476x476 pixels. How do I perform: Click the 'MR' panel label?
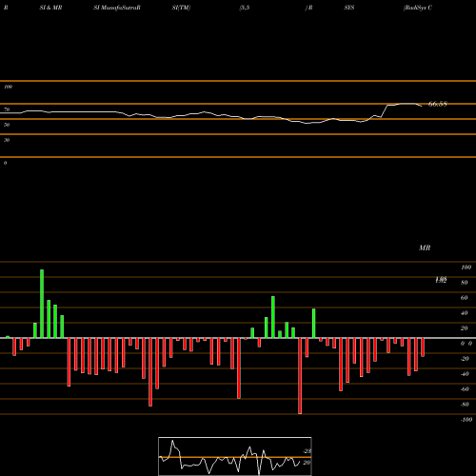tap(425, 248)
